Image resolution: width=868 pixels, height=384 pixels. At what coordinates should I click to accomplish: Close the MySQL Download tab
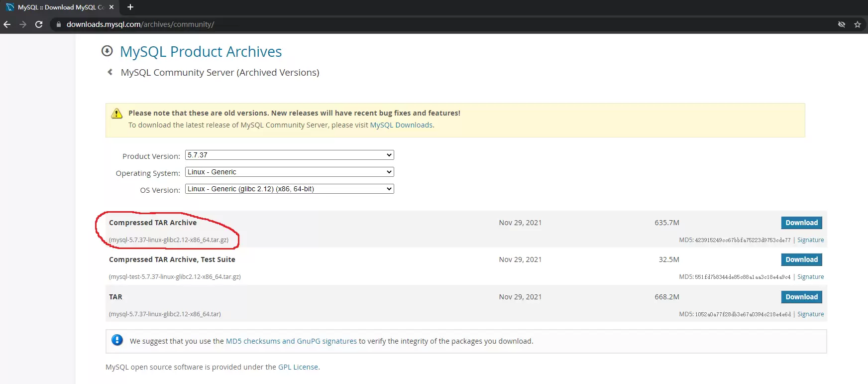[x=111, y=7]
